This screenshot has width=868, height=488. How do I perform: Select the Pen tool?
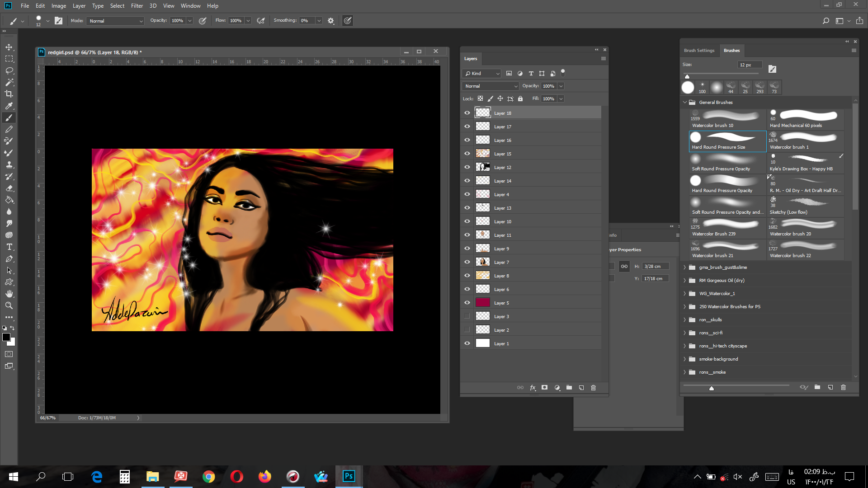pos(9,258)
